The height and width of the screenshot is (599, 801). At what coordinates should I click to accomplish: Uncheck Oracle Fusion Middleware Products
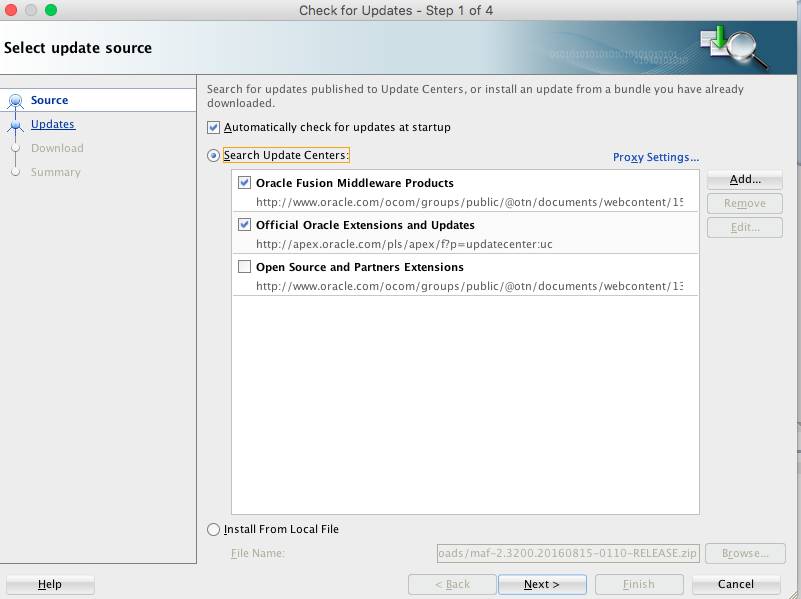[x=245, y=182]
